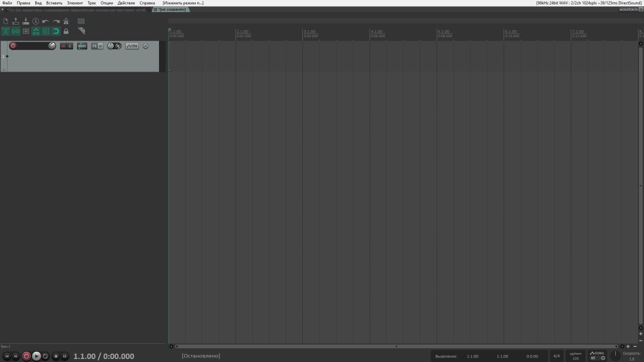644x362 pixels.
Task: Click track 1 width knob
Action: (x=118, y=46)
